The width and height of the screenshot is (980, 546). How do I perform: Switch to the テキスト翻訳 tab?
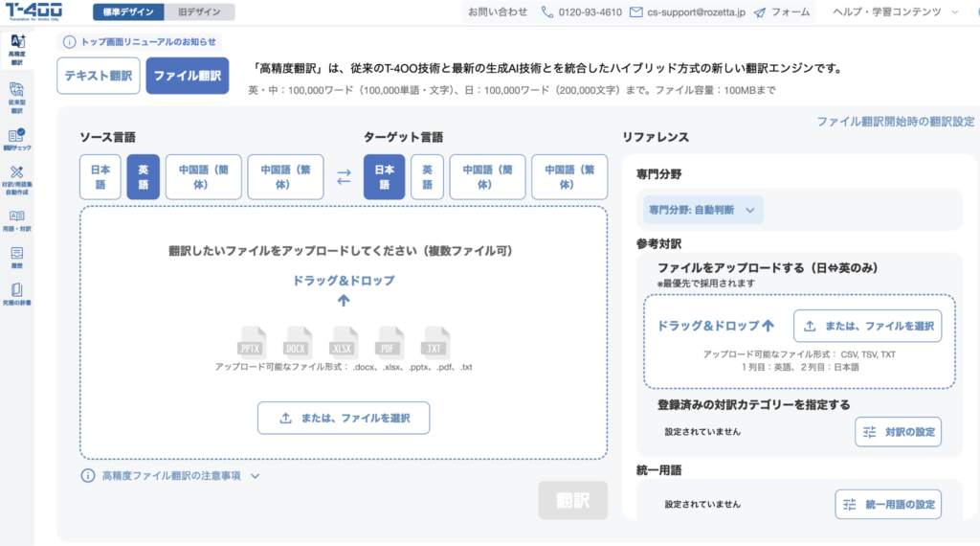99,76
